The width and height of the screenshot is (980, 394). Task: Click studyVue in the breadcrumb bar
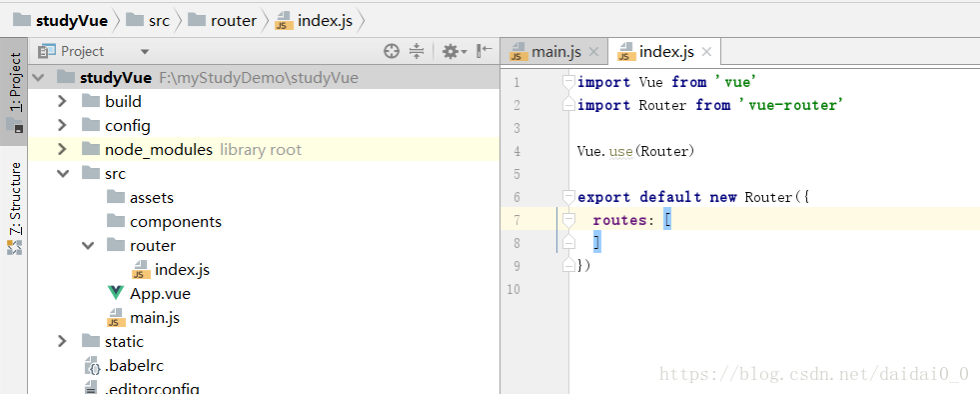pyautogui.click(x=60, y=21)
